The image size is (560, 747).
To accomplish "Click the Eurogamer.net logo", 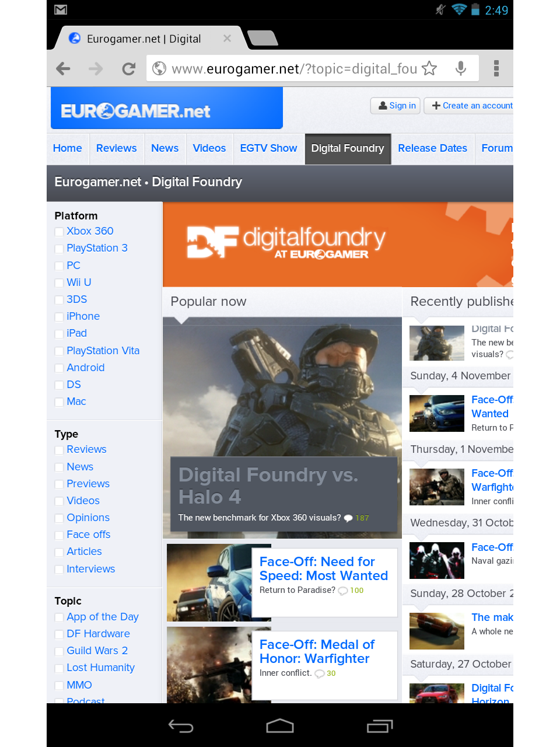I will click(167, 108).
